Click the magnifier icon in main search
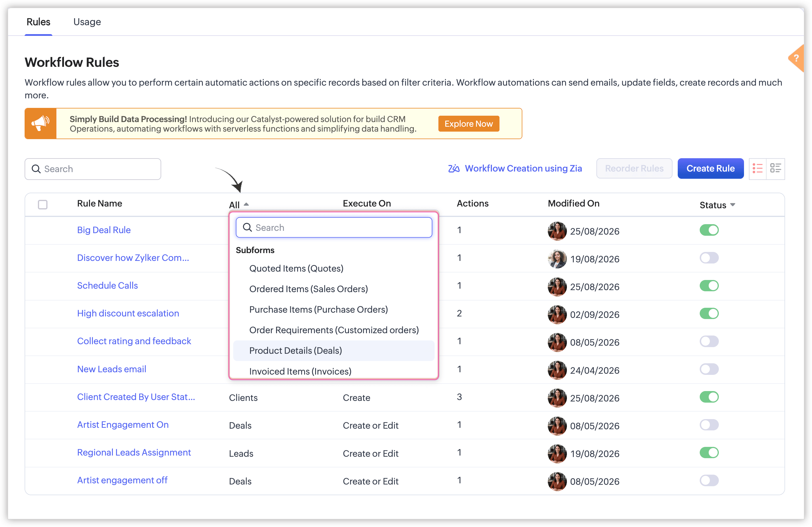Screen dimensions: 812x527 (36, 169)
